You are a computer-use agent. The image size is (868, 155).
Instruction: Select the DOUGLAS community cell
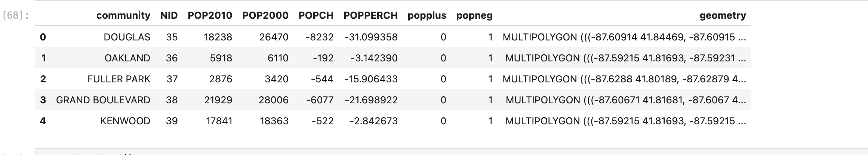[x=127, y=37]
